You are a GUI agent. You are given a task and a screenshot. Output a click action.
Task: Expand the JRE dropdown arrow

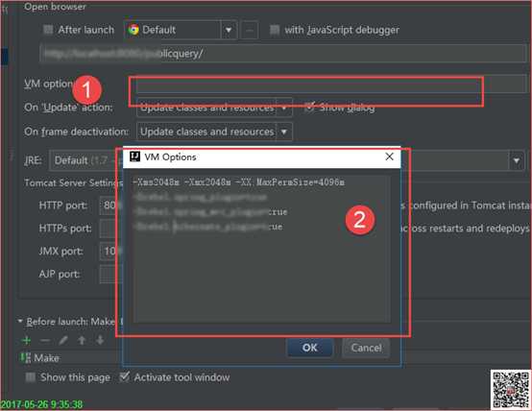[516, 160]
